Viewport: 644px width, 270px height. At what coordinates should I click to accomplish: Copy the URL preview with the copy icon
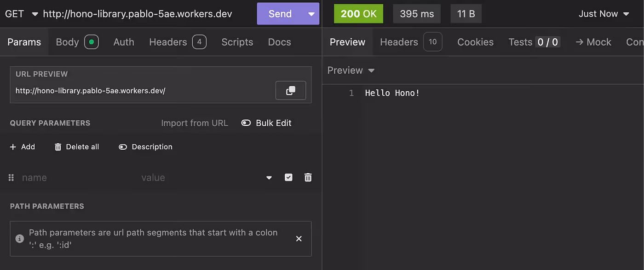tap(290, 91)
